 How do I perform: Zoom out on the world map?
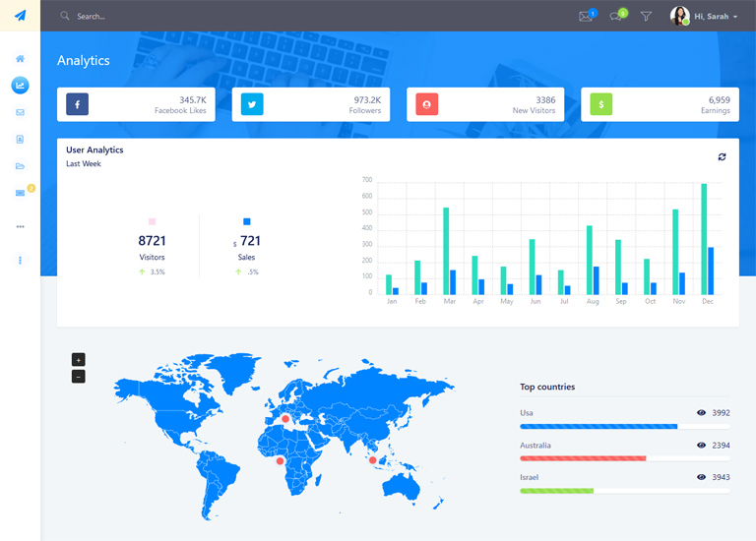pyautogui.click(x=79, y=377)
